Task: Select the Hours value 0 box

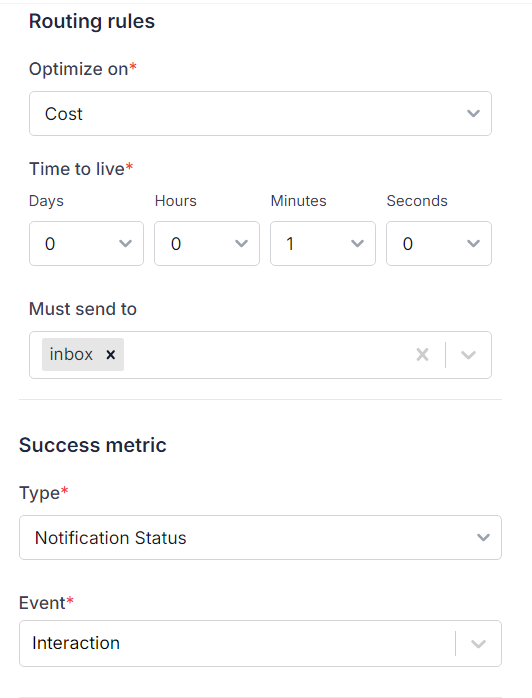Action: [x=207, y=243]
